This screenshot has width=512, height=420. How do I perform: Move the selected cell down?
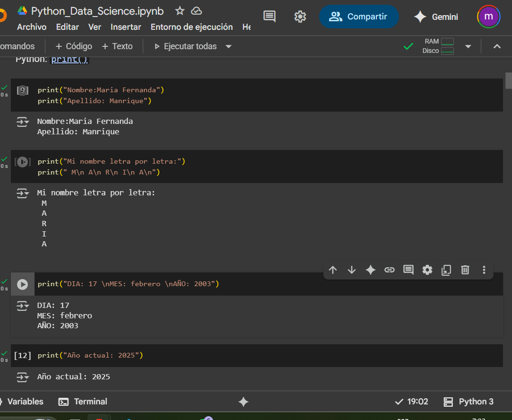pos(352,270)
